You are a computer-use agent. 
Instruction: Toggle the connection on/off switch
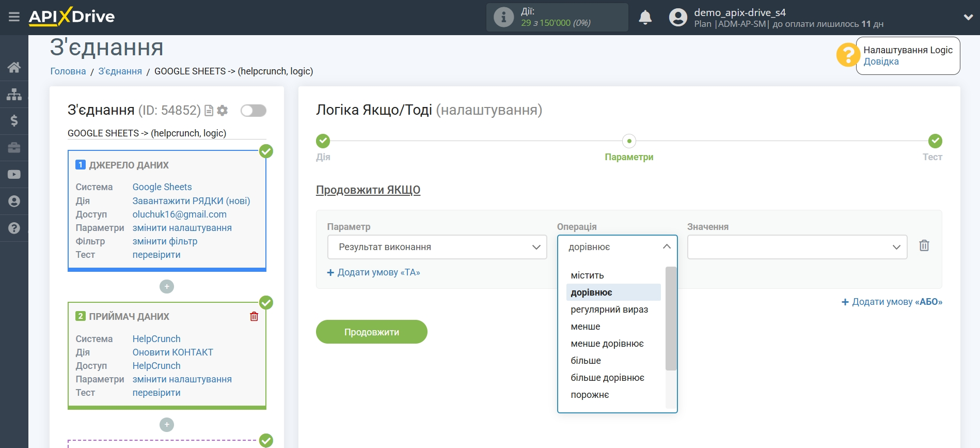coord(254,111)
